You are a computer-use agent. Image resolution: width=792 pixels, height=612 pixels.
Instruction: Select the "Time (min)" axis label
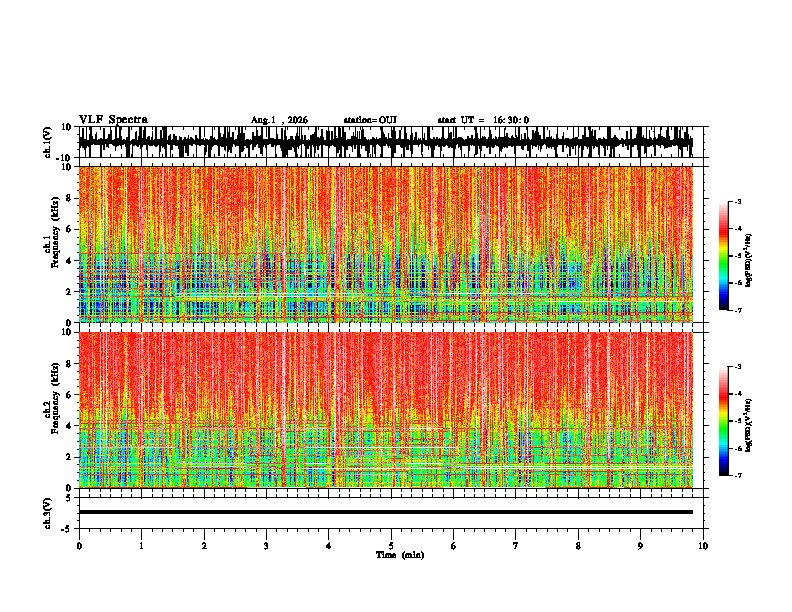(400, 555)
